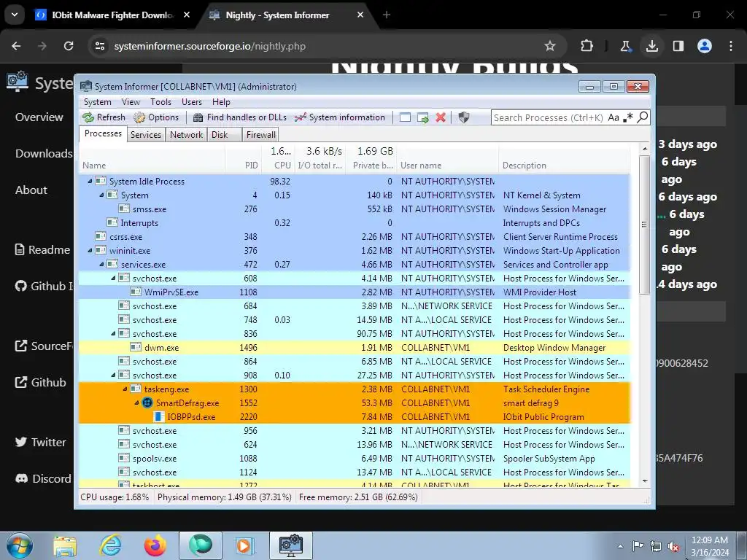Open Firefox from the taskbar
This screenshot has width=747, height=560.
point(155,545)
